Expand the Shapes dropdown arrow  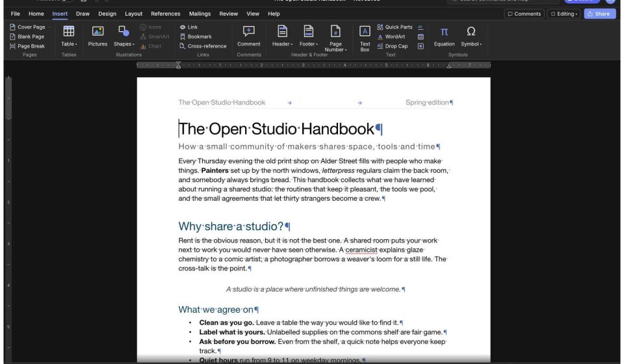click(133, 44)
